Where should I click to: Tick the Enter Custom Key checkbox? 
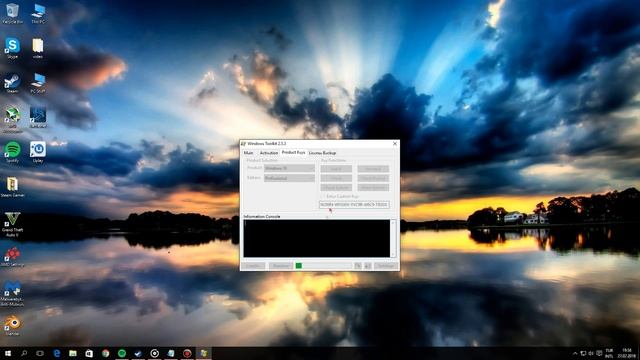[323, 196]
